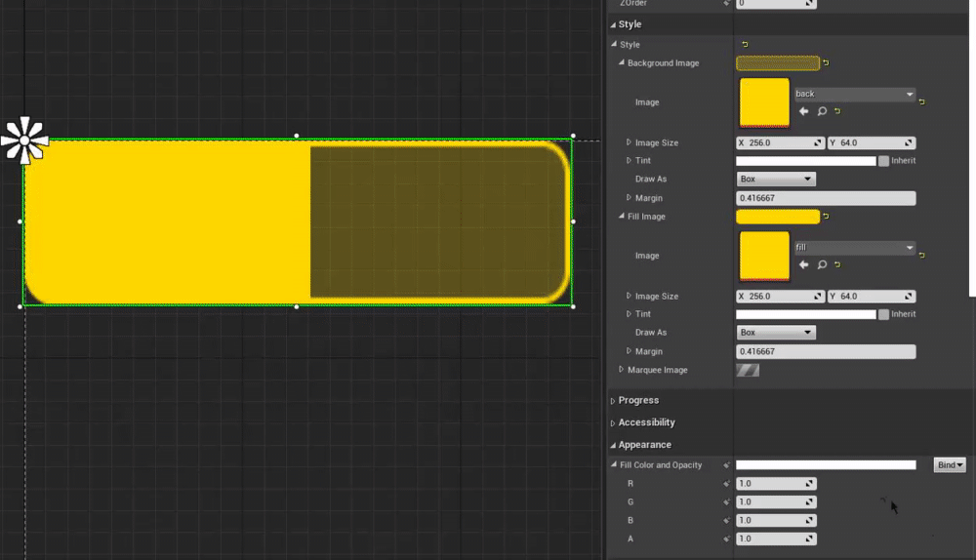Click the anchor flower widget on canvas
This screenshot has width=976, height=560.
(x=24, y=140)
